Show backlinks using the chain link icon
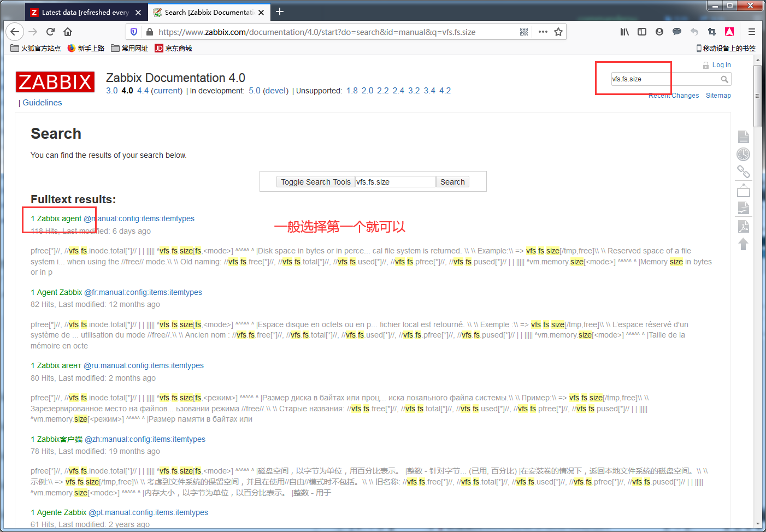 pos(744,172)
